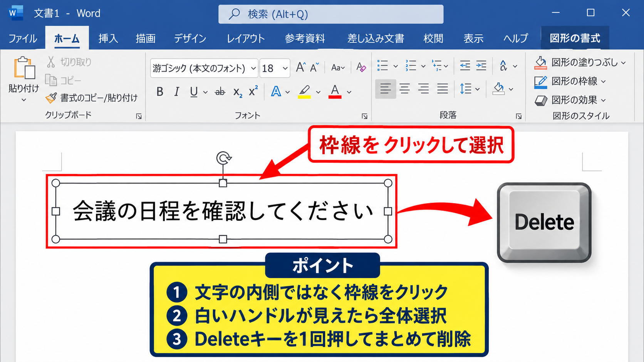Apply subscript formatting
Screen dimensions: 644x362
[238, 92]
